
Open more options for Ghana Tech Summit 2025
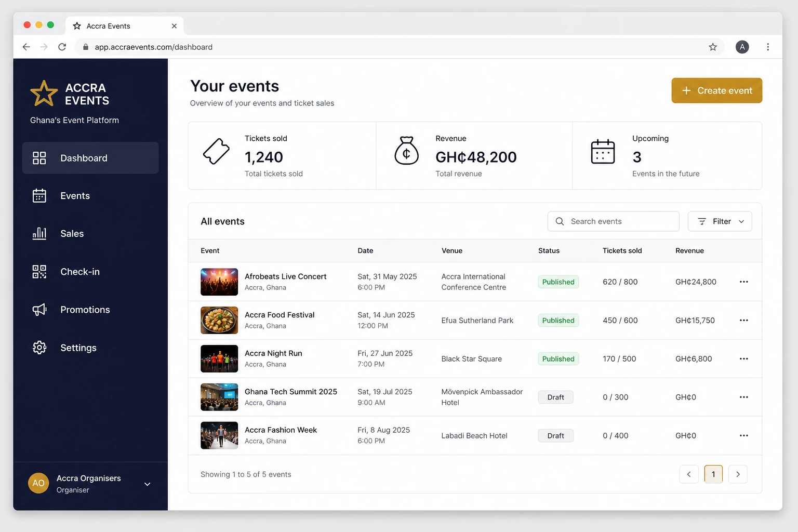tap(744, 397)
